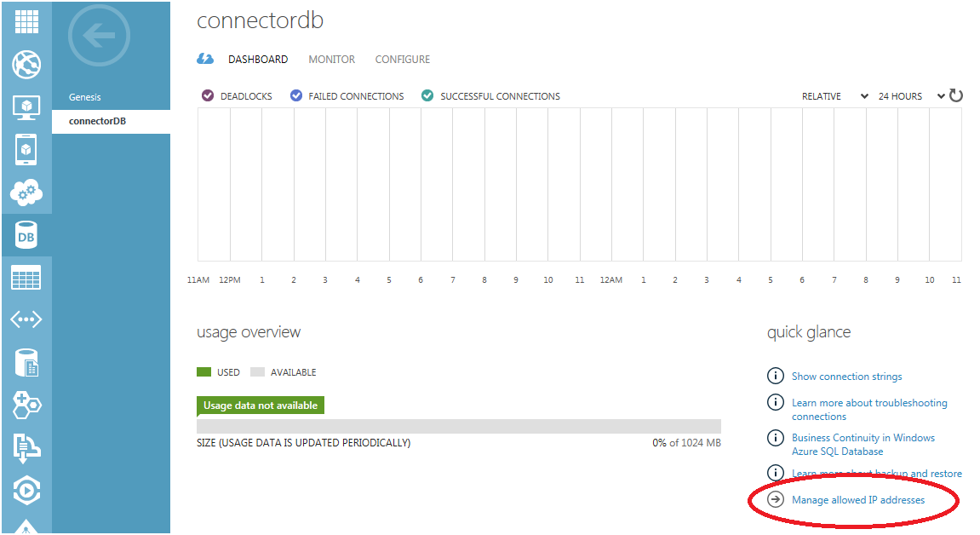Image resolution: width=980 pixels, height=535 pixels.
Task: Open Mobile Services sidebar icon
Action: (x=26, y=150)
